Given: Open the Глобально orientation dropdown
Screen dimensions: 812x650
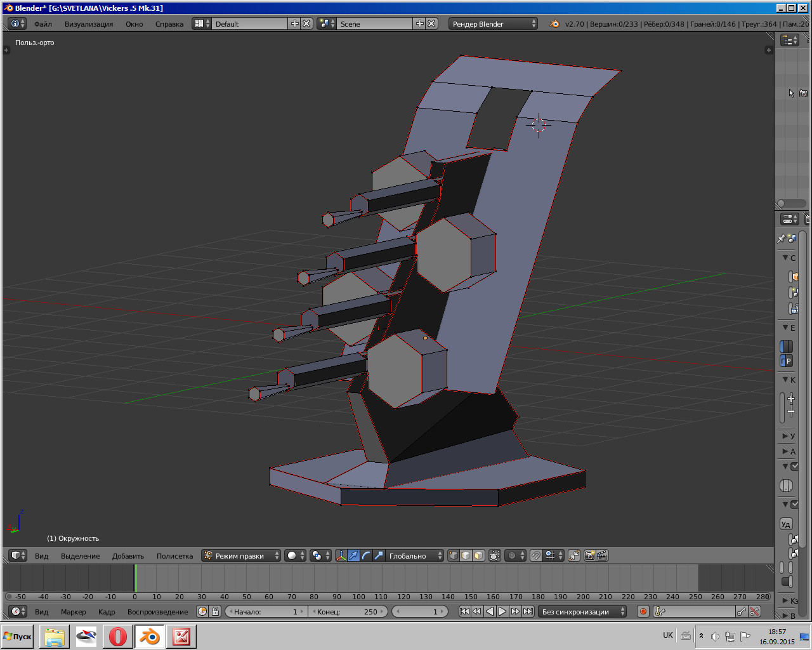Looking at the screenshot, I should pos(414,555).
